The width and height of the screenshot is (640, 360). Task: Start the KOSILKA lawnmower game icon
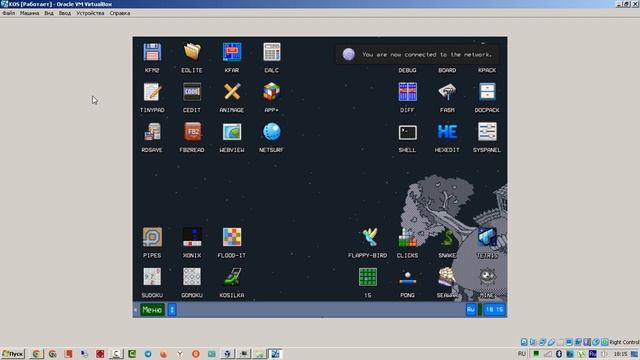[232, 277]
